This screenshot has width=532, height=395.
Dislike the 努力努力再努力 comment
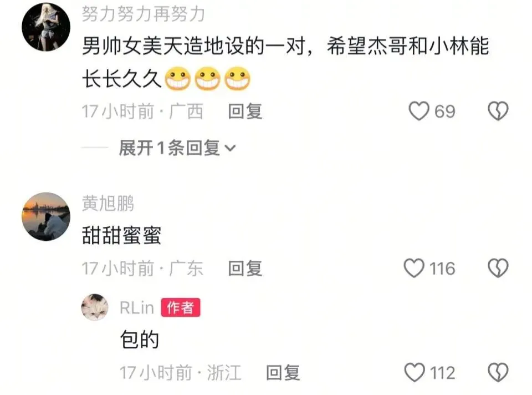click(498, 111)
